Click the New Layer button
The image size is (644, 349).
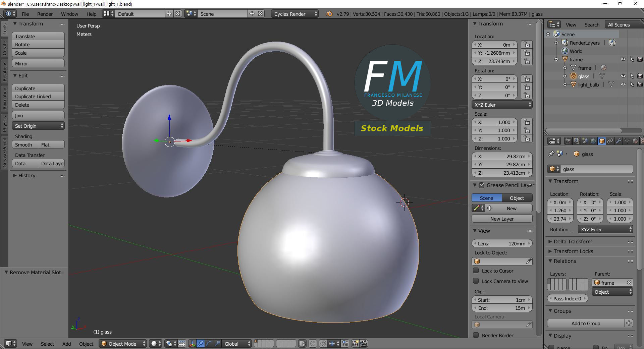pyautogui.click(x=502, y=219)
